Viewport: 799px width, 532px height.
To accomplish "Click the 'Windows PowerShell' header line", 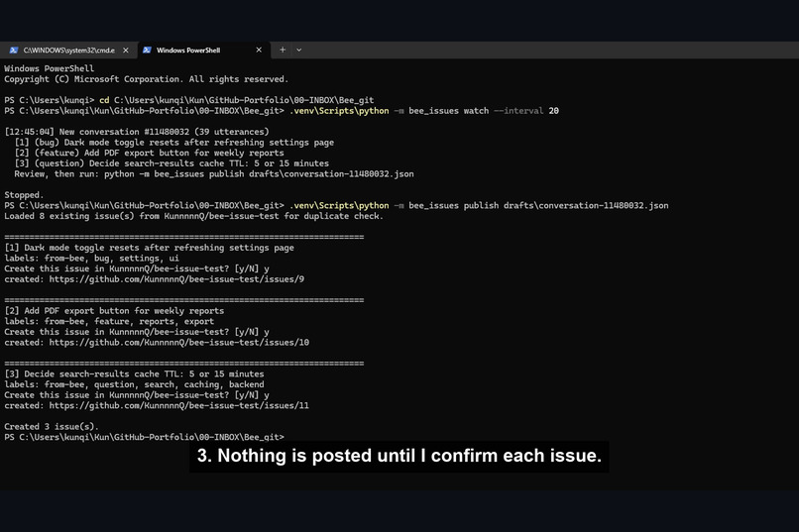I will tap(49, 68).
